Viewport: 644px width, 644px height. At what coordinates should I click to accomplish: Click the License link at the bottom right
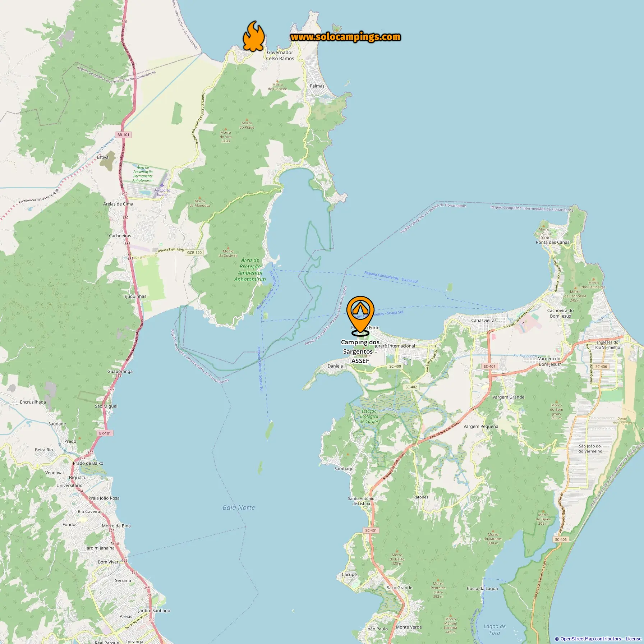click(x=633, y=639)
